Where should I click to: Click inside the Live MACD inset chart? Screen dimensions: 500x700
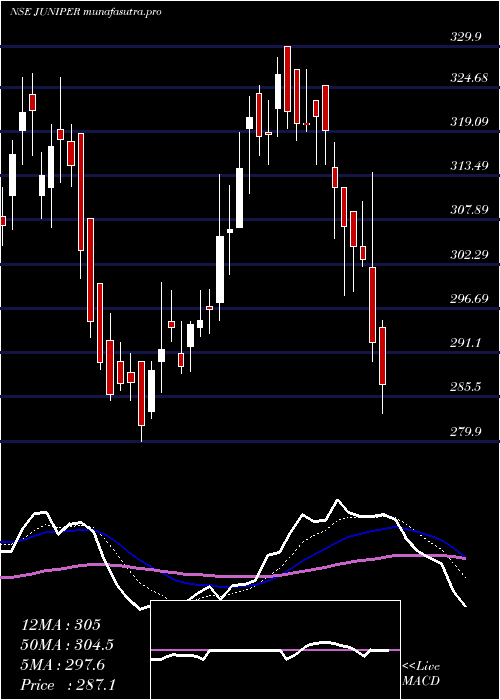pyautogui.click(x=275, y=650)
